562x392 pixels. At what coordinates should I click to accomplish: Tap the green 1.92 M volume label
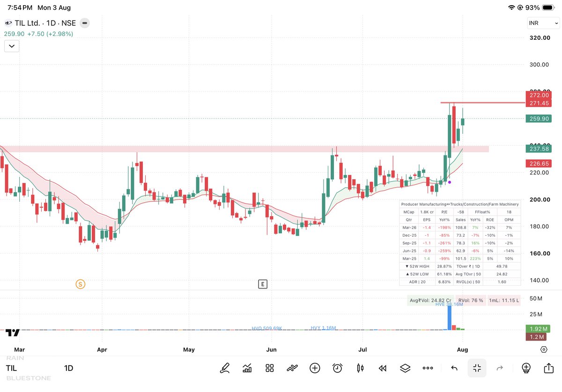point(538,329)
